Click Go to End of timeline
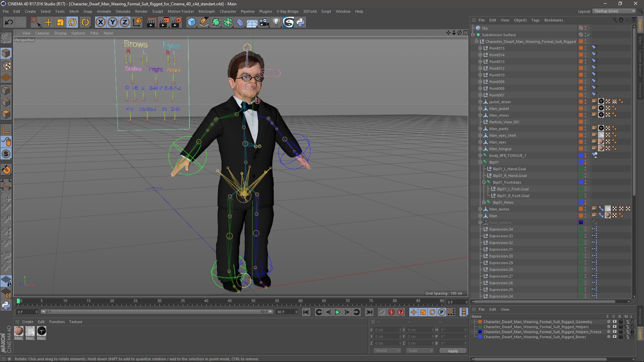The image size is (644, 362). tap(369, 312)
